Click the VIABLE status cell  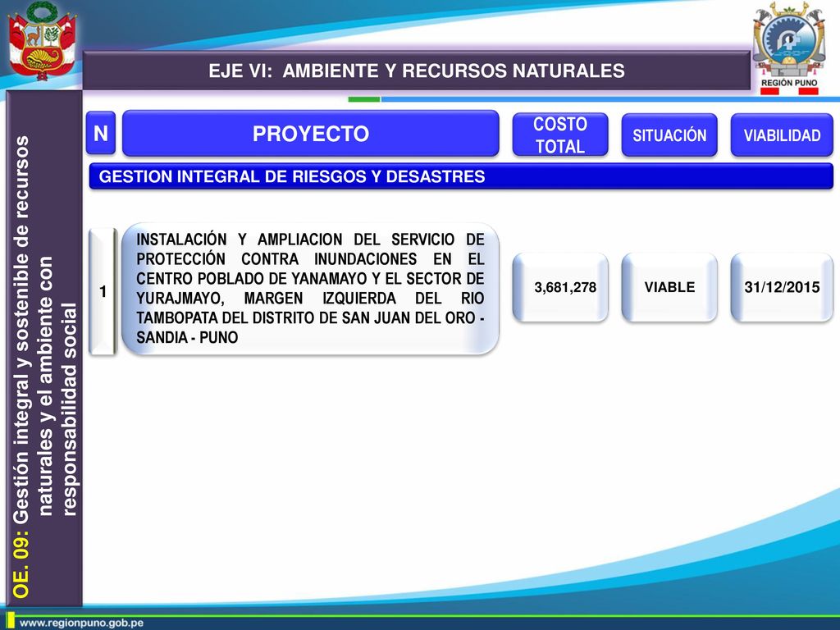pos(669,287)
